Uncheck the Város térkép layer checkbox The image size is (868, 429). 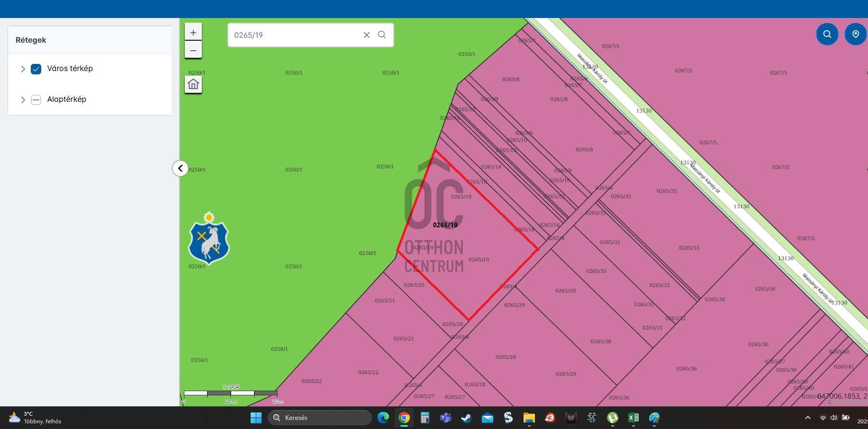(36, 69)
